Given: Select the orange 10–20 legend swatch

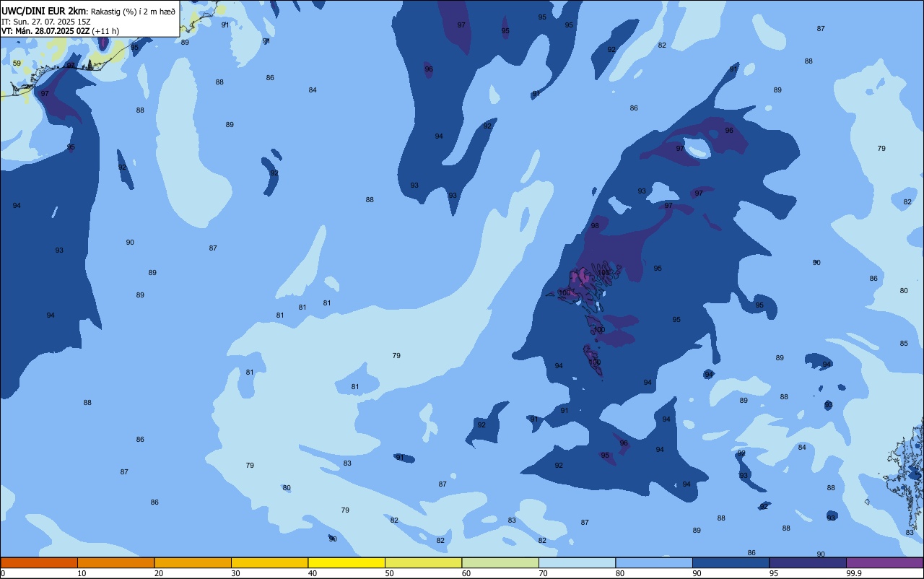Looking at the screenshot, I should click(x=115, y=562).
